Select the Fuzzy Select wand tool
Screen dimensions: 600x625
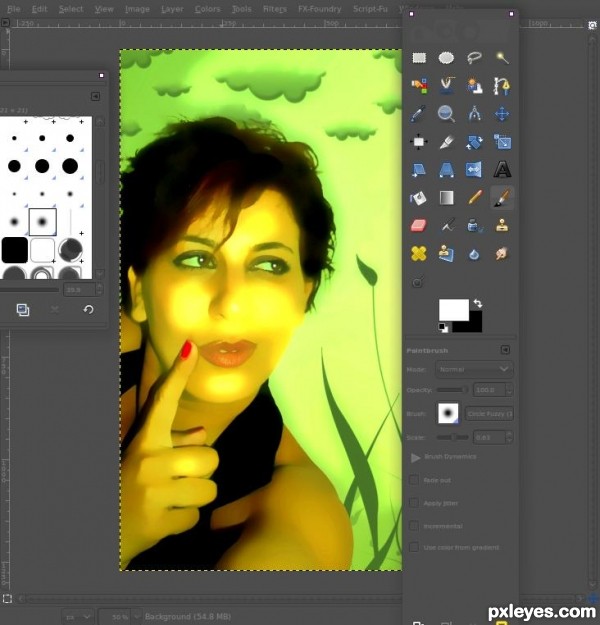pos(502,58)
